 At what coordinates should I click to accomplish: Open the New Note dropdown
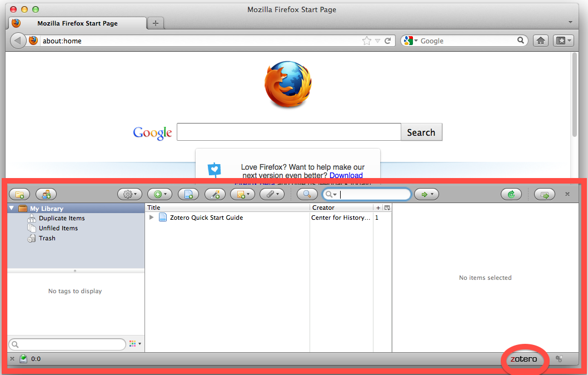tap(243, 194)
